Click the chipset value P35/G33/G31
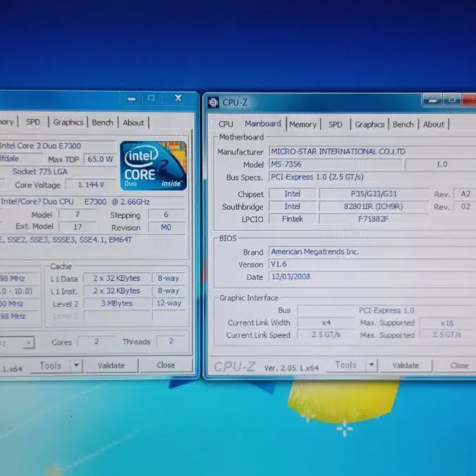476x476 pixels. 374,194
